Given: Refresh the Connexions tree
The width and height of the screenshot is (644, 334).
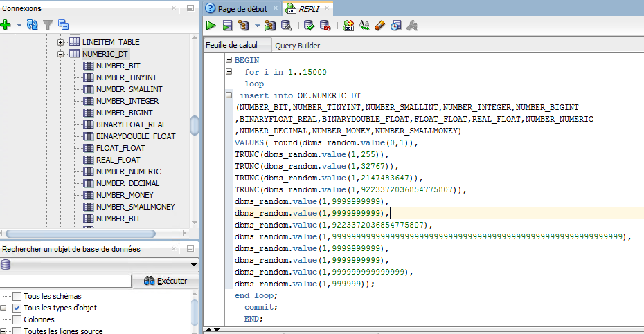Looking at the screenshot, I should point(32,25).
